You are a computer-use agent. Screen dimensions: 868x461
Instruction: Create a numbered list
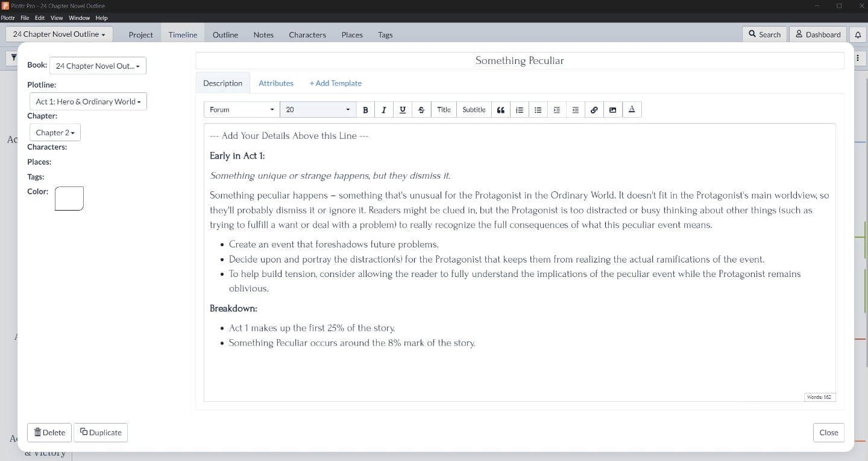click(519, 109)
